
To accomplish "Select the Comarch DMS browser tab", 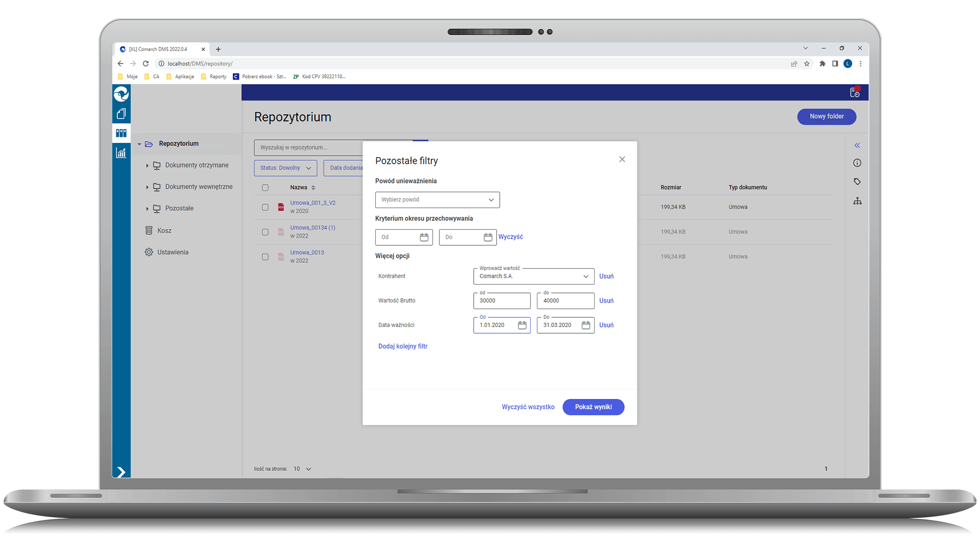I will click(x=162, y=49).
